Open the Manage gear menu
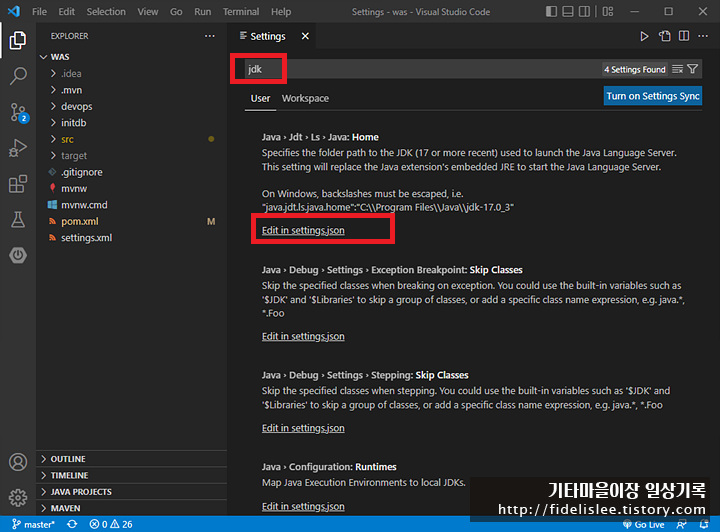 [x=18, y=498]
